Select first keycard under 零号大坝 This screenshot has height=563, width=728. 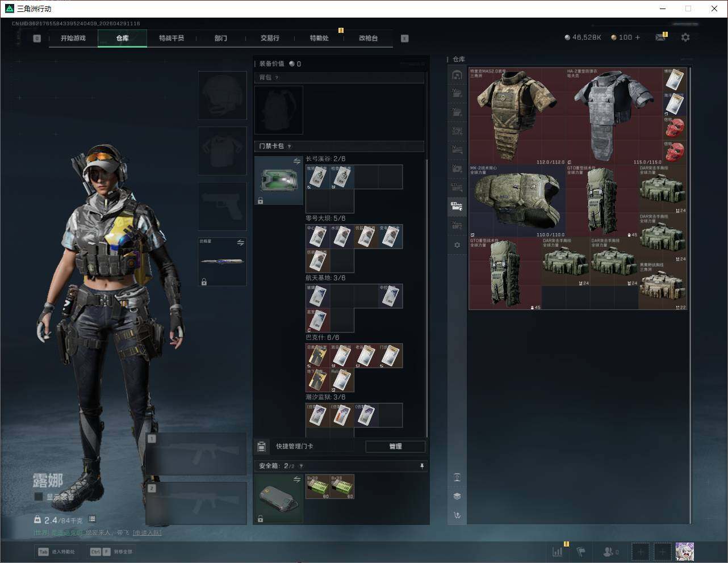(318, 237)
